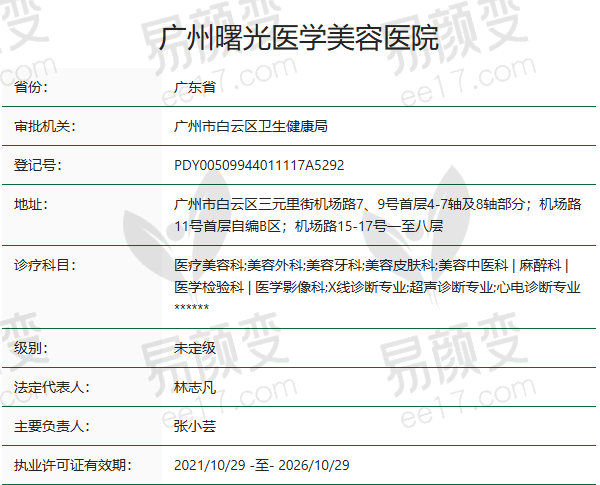Select the 登记号 label
This screenshot has width=600, height=485.
38,165
